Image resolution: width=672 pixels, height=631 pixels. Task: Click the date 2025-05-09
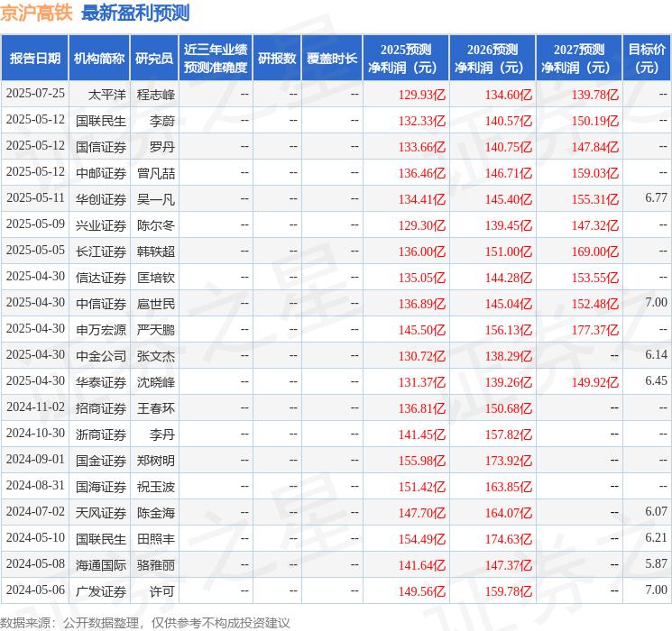(35, 224)
